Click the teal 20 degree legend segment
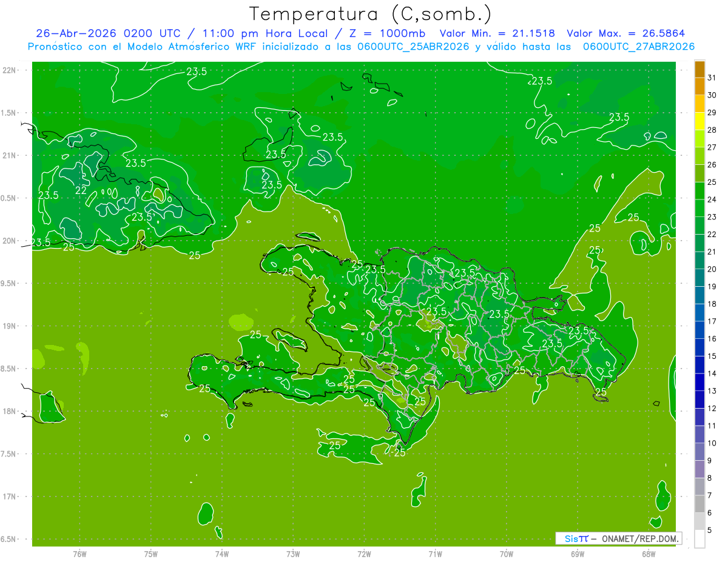This screenshot has width=728, height=562. point(699,261)
